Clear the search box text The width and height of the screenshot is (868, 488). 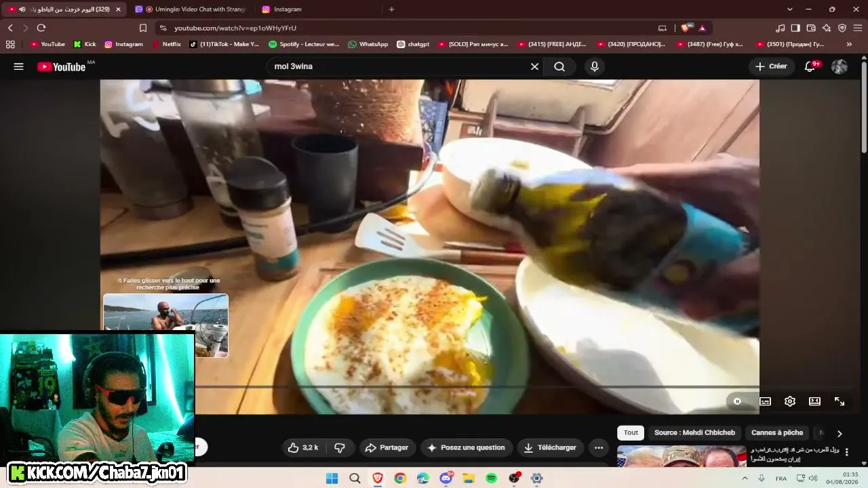click(x=534, y=66)
